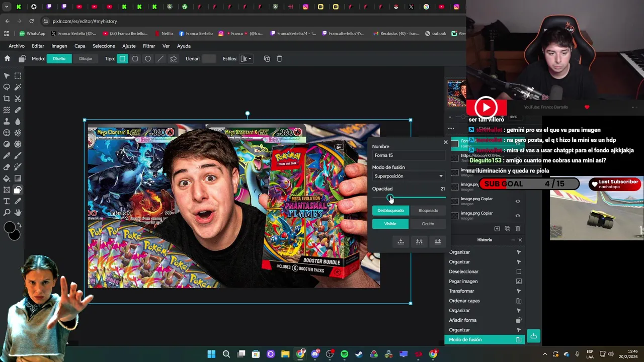Select the Zoom magnifier tool
Image resolution: width=644 pixels, height=362 pixels.
tap(7, 213)
